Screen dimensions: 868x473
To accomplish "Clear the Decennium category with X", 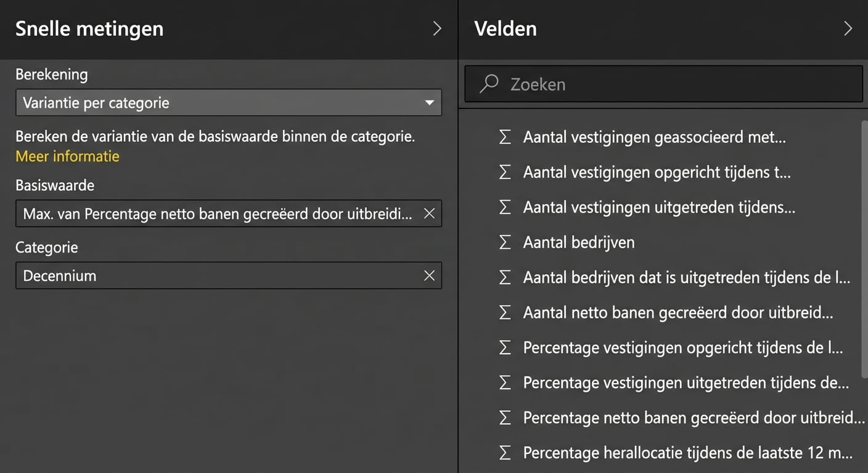I will tap(429, 275).
